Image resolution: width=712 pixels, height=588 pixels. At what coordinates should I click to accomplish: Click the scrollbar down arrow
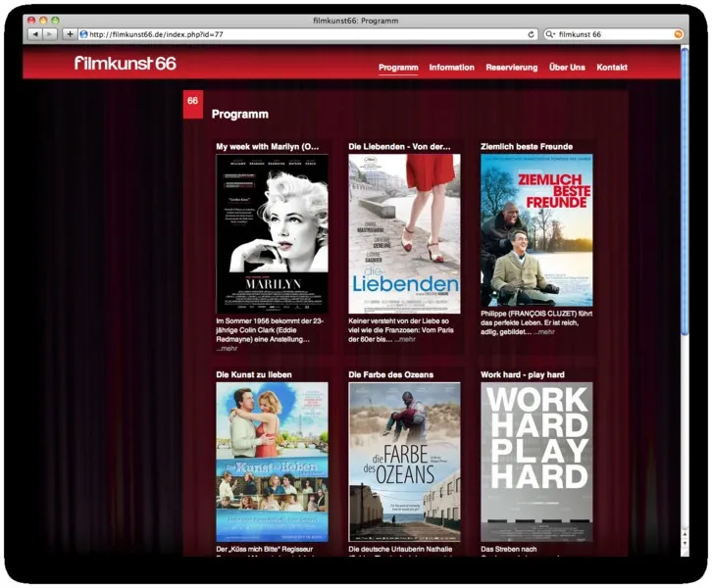[x=685, y=543]
